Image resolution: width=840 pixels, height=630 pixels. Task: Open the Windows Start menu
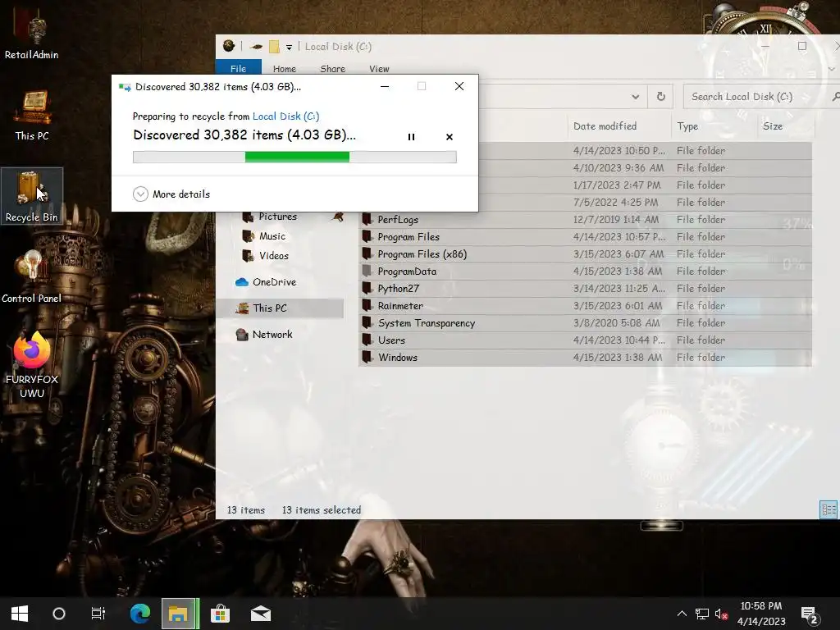(x=20, y=614)
